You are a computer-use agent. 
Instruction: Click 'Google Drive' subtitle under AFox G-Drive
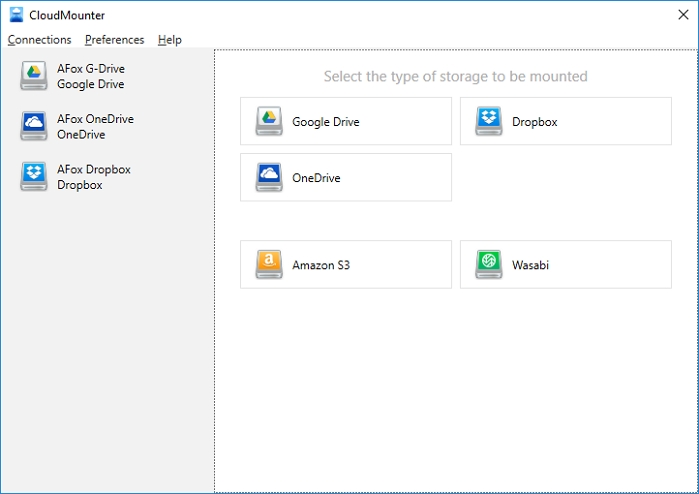point(90,84)
